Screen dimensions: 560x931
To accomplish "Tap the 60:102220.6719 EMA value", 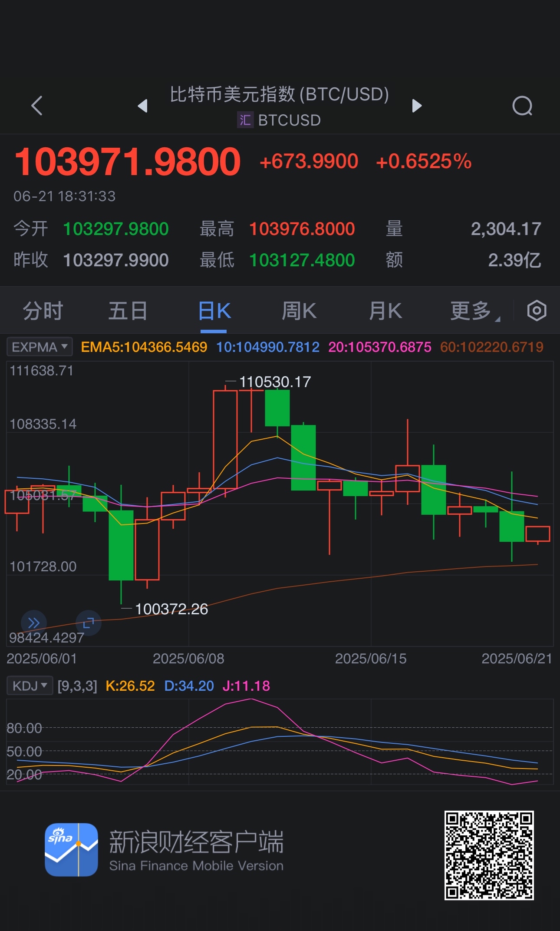I will tap(492, 347).
